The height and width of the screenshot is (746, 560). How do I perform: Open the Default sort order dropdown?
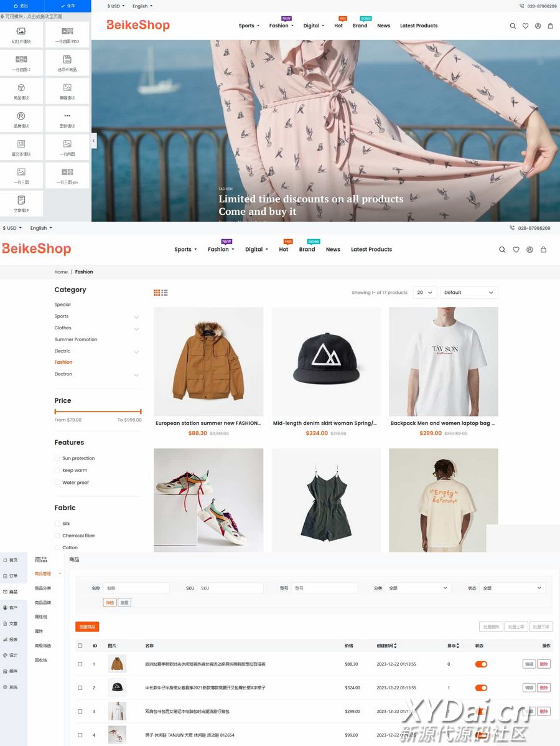469,293
